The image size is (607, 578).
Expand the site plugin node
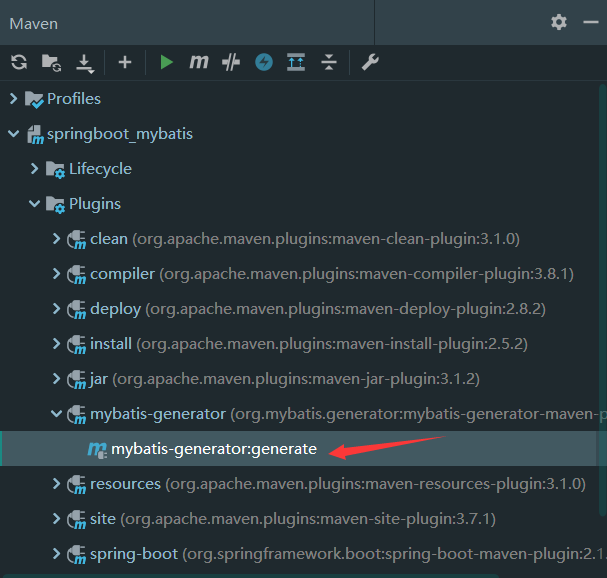(x=57, y=519)
